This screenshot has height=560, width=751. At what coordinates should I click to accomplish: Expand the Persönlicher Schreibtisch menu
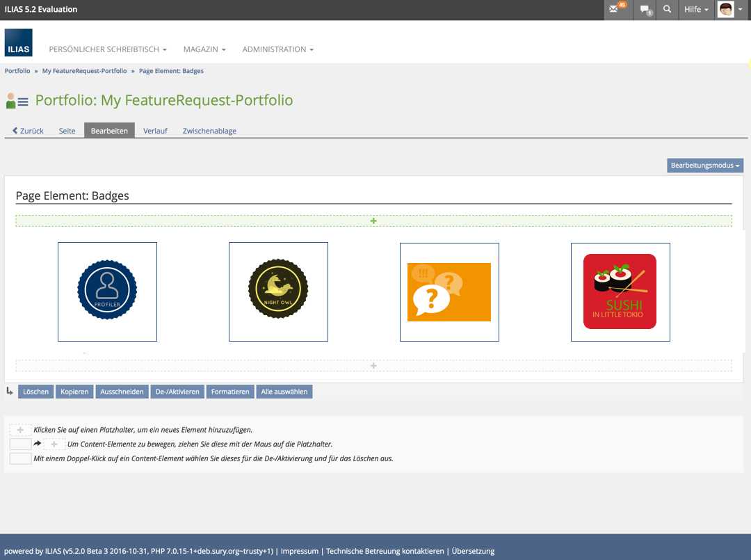(108, 49)
